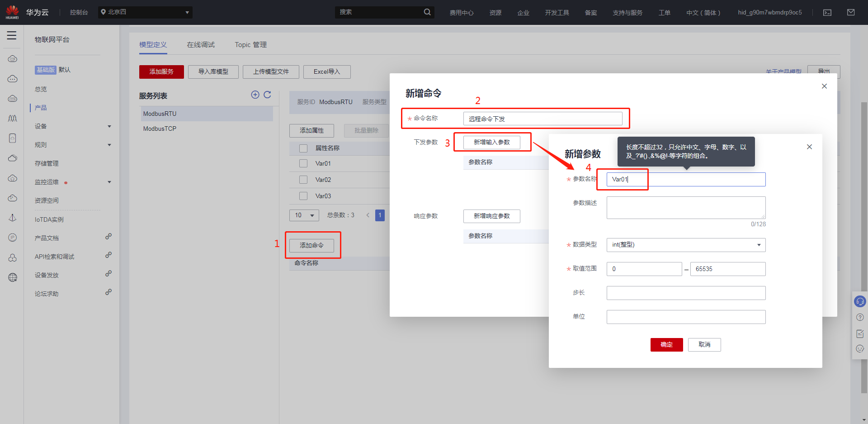Click the search magnifier icon
The width and height of the screenshot is (868, 424).
(427, 12)
